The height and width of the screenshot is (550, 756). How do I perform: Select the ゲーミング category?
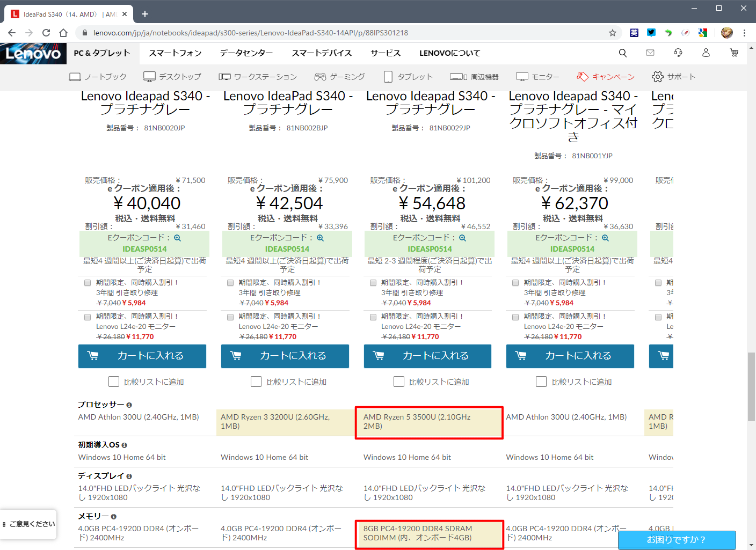pos(339,77)
